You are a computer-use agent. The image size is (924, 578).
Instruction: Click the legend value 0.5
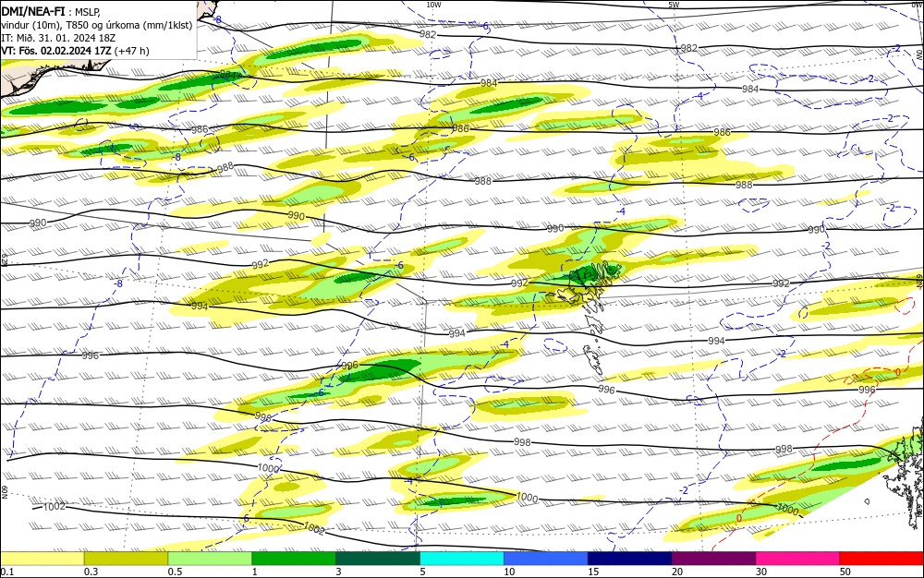pos(175,572)
